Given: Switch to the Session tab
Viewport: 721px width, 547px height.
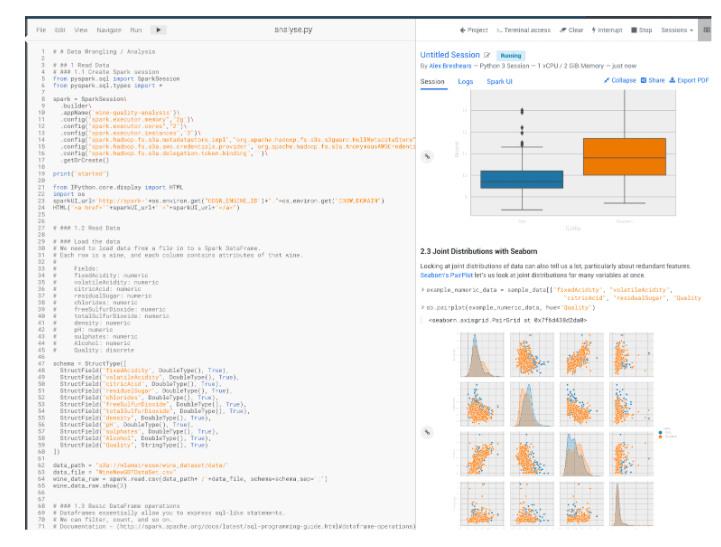Looking at the screenshot, I should point(432,81).
